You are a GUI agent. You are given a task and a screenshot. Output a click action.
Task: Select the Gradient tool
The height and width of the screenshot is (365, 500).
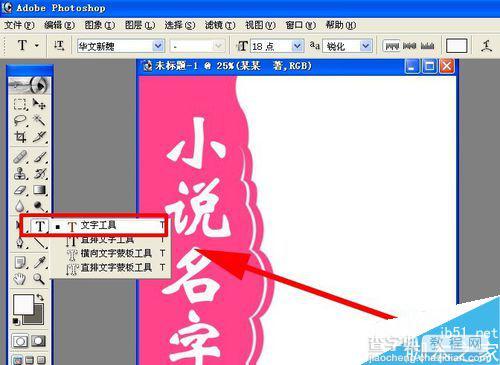click(39, 190)
